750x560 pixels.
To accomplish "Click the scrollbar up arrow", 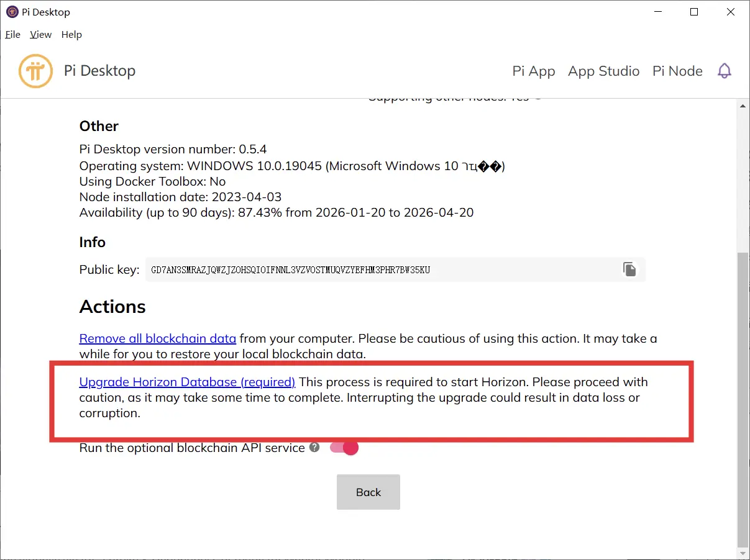I will (x=743, y=107).
